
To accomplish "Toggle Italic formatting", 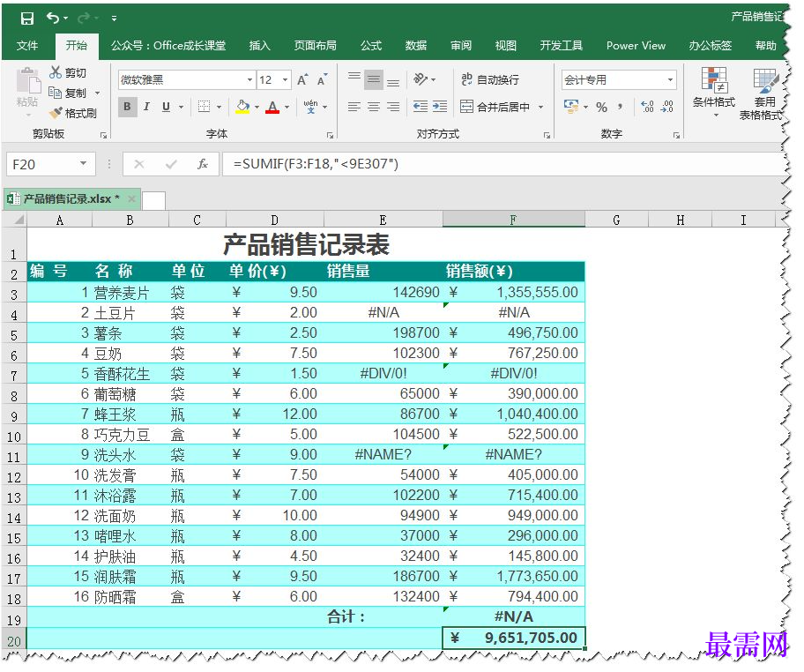I will (146, 107).
